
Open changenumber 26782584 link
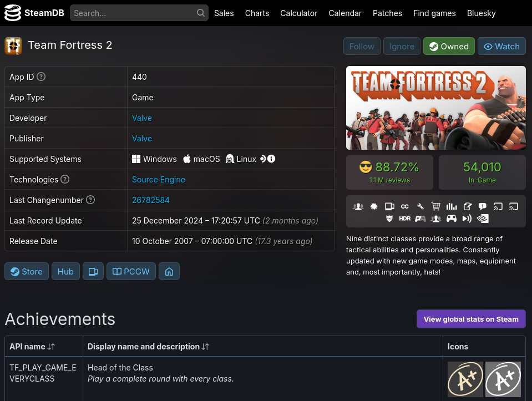[151, 200]
